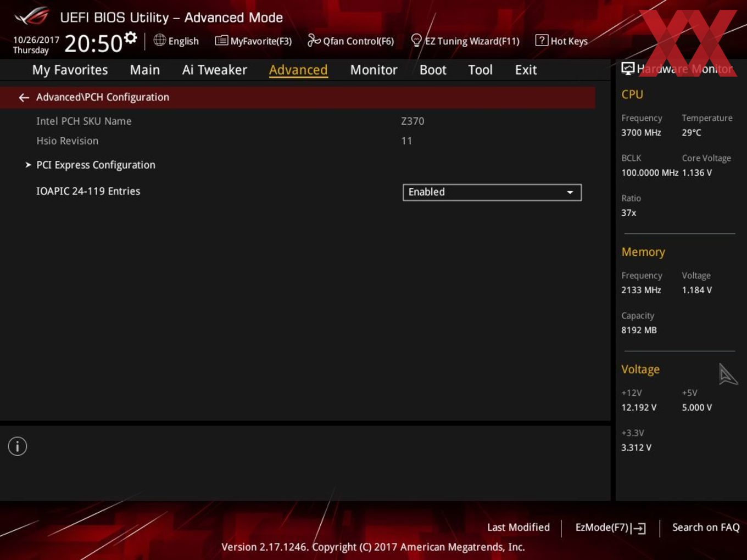Click the Voltage section heading

click(640, 369)
